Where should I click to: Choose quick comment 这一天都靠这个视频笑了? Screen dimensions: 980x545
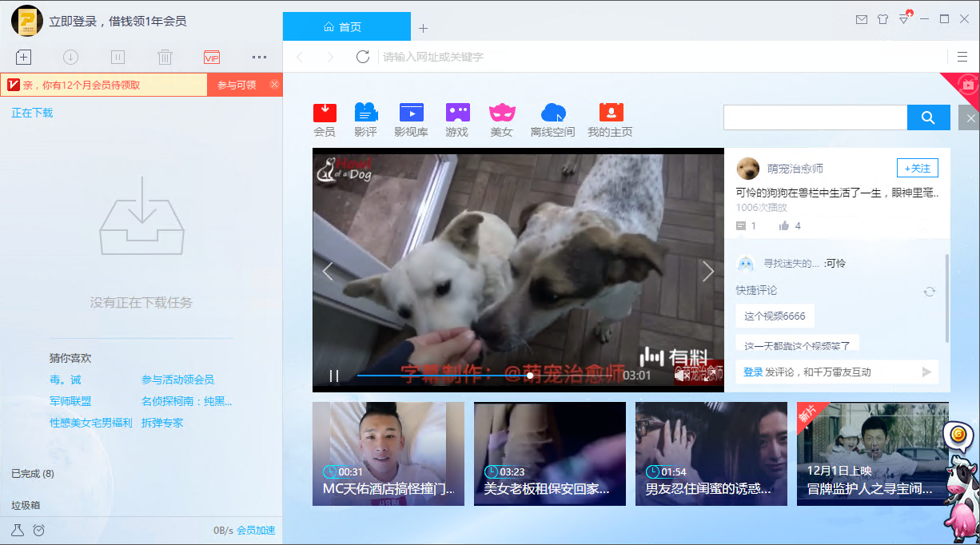click(798, 344)
